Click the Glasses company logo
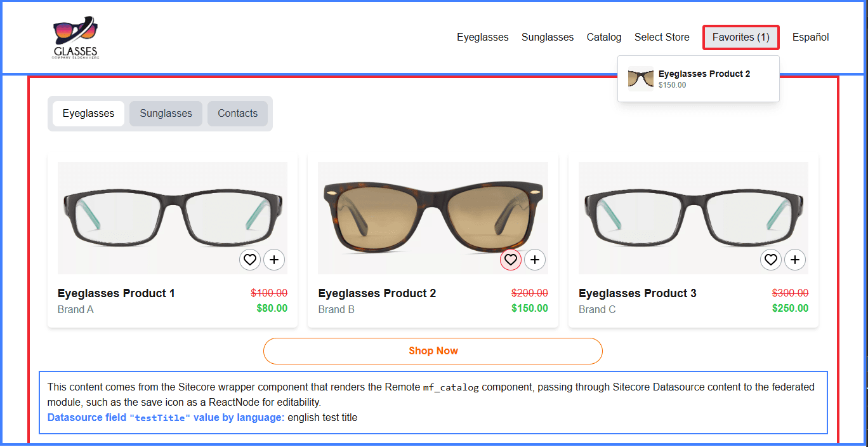 (x=76, y=37)
